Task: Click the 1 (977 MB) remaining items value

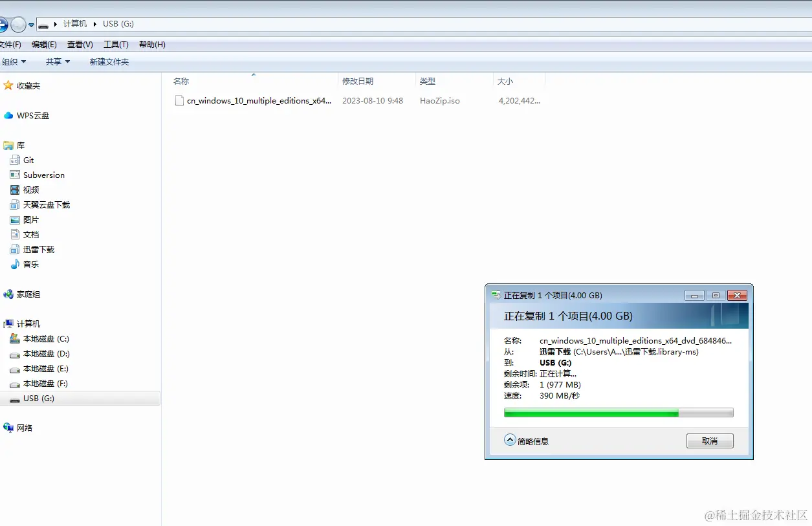Action: click(562, 384)
